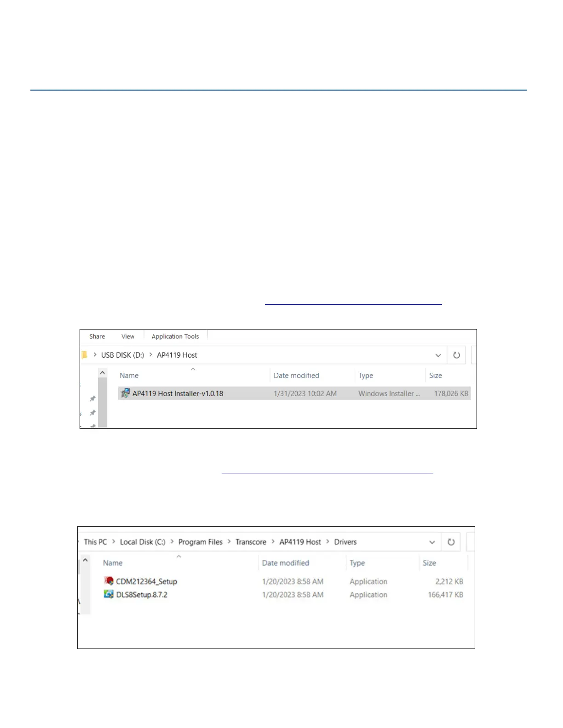This screenshot has width=563, height=728.
Task: Expand chevron after Local Disk (C:) breadcrumb
Action: pos(172,541)
